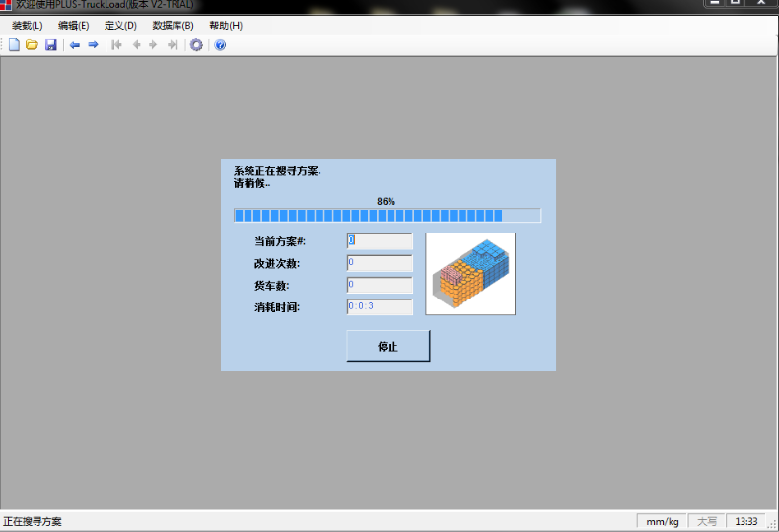This screenshot has height=532, width=779.
Task: Open the 数据库(B) menu
Action: [x=173, y=26]
